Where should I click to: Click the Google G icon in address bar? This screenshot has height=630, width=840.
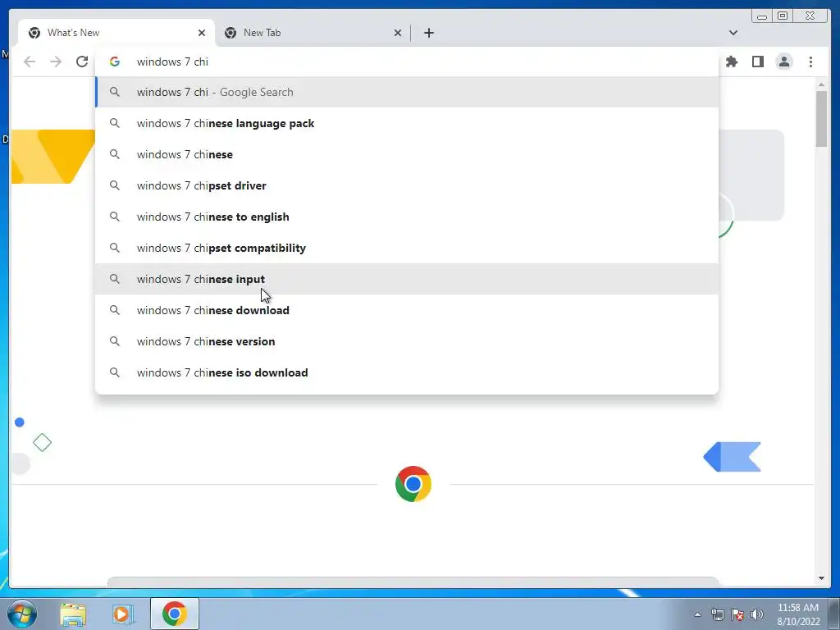coord(115,62)
